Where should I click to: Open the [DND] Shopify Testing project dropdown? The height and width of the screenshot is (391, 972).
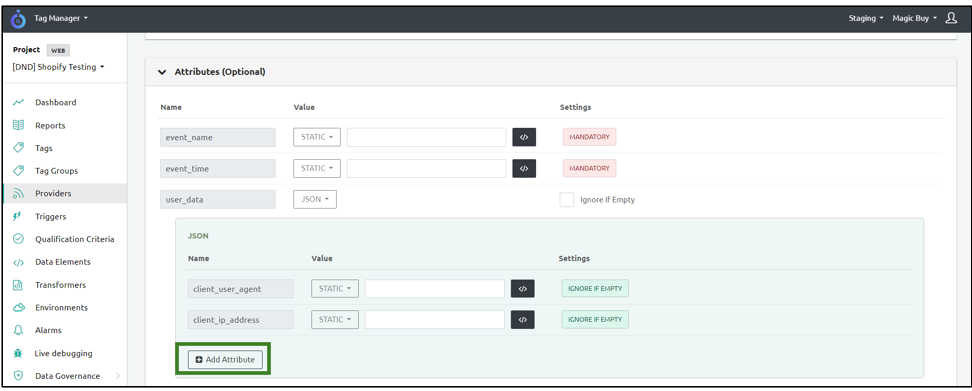coord(58,67)
